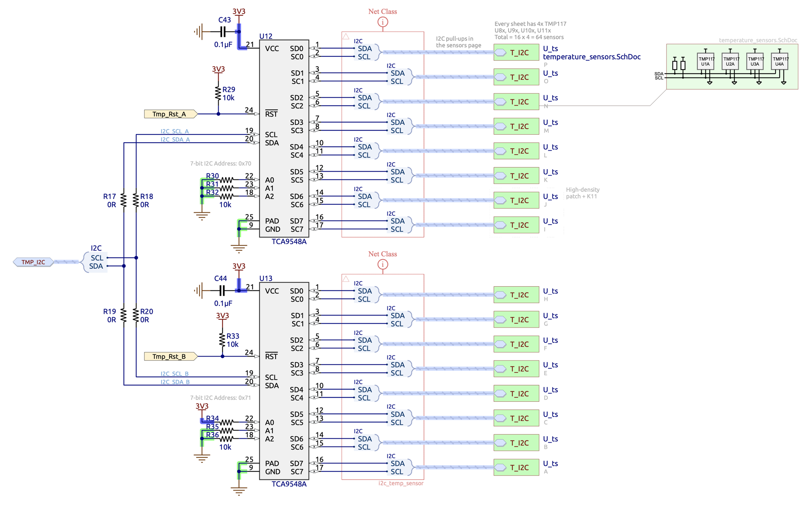Click the SD7 pin label on U12
Screen dimensions: 812x507
coord(297,221)
